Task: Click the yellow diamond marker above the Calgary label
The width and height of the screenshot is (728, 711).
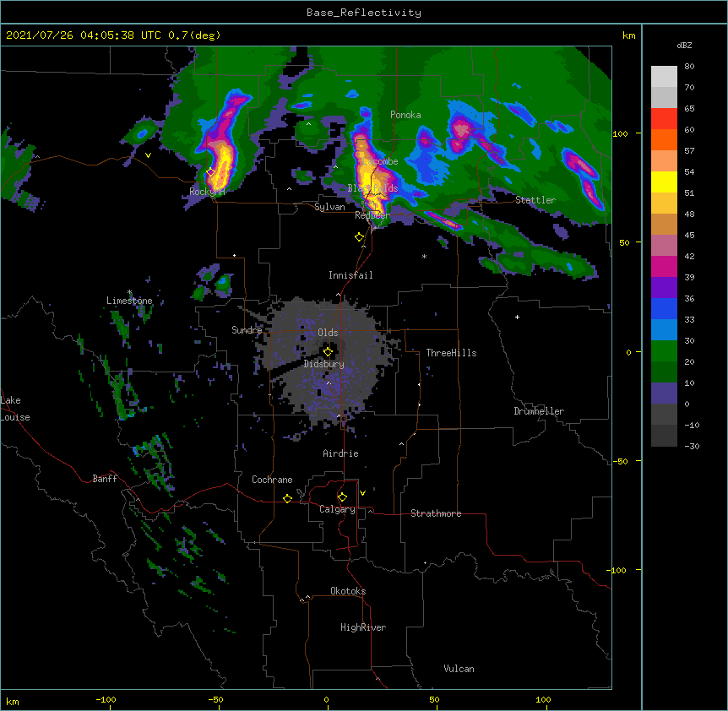Action: coord(342,497)
